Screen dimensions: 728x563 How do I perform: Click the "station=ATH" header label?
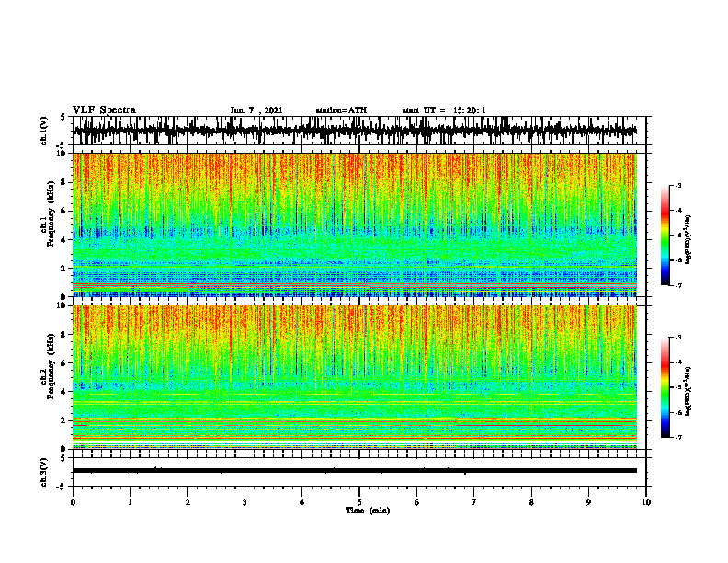click(341, 110)
